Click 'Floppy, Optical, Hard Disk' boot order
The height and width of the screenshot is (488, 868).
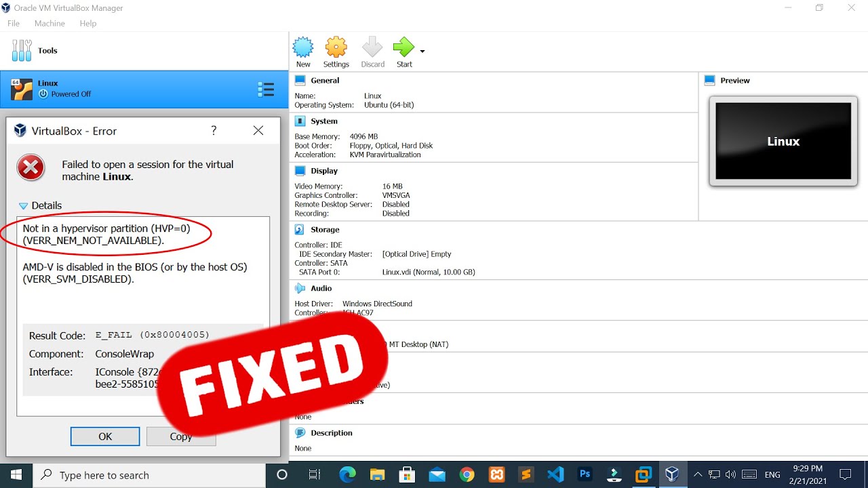point(391,146)
